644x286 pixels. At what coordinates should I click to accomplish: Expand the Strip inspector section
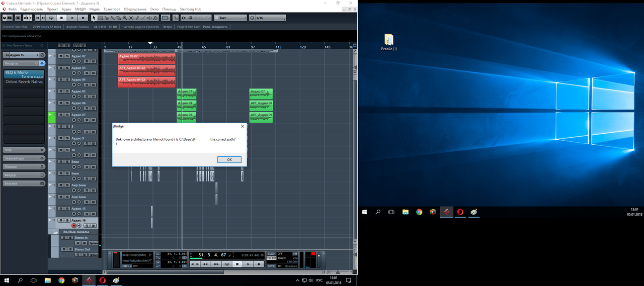click(x=23, y=150)
